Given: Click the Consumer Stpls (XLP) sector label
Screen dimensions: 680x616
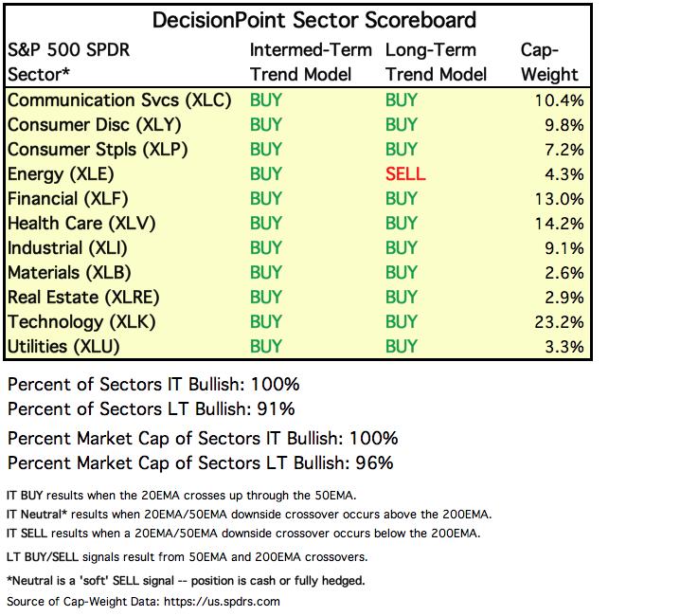Looking at the screenshot, I should click(x=98, y=149).
